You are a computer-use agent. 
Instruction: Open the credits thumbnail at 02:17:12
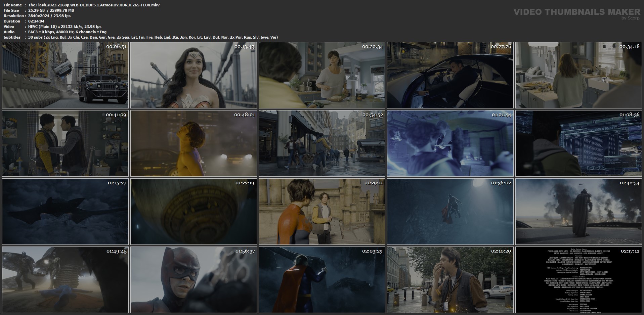pyautogui.click(x=578, y=280)
